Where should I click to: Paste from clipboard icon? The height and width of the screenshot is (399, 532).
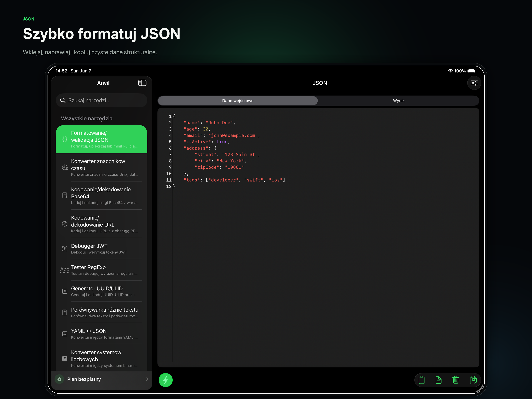tap(421, 380)
